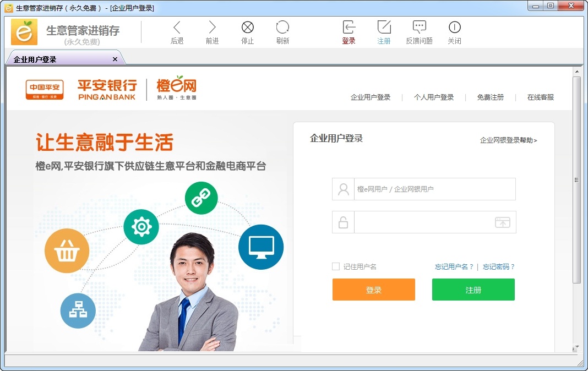
Task: Focus the 橙e网用户 / 企业网银用户 input
Action: pyautogui.click(x=434, y=189)
